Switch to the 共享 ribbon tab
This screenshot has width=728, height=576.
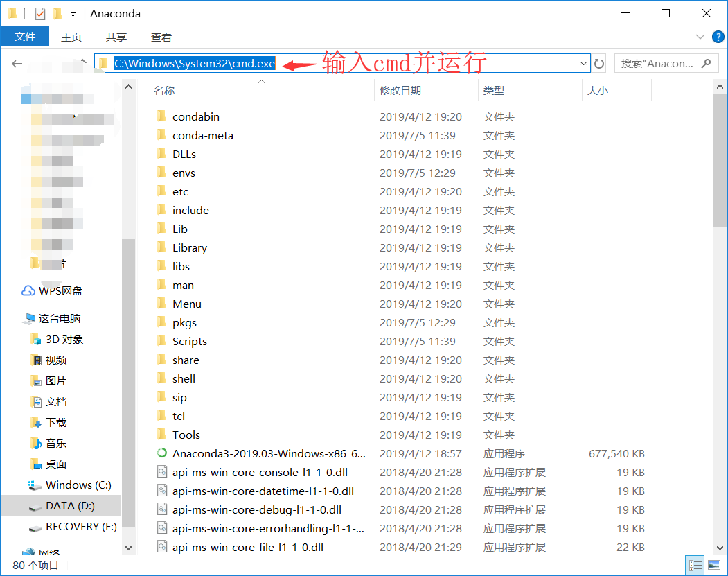point(116,37)
